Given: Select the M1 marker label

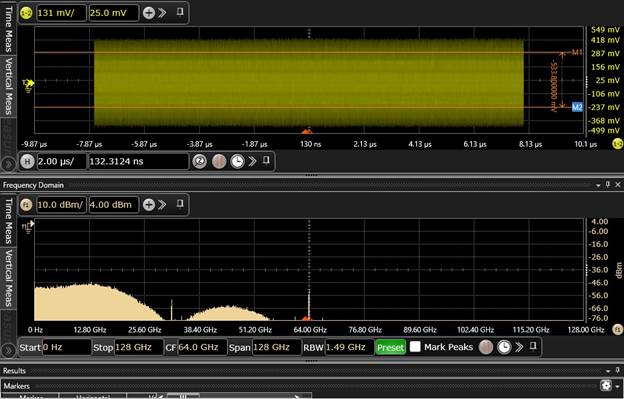Looking at the screenshot, I should 577,52.
